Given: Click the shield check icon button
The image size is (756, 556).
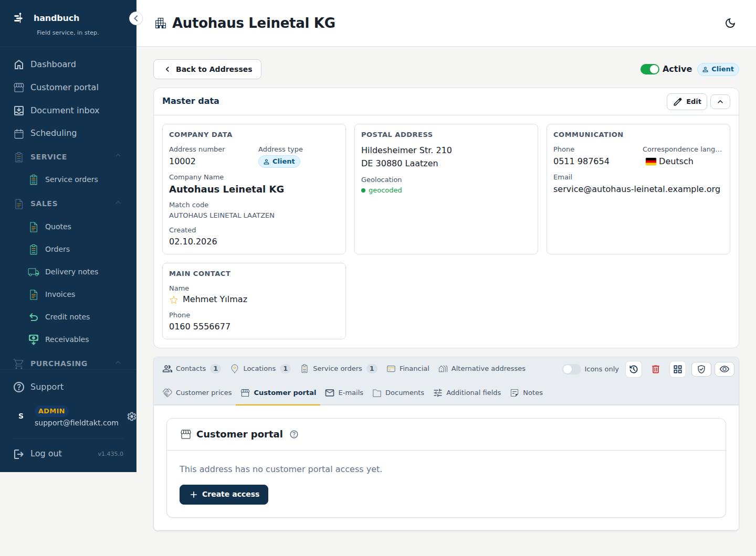Looking at the screenshot, I should click(x=701, y=369).
